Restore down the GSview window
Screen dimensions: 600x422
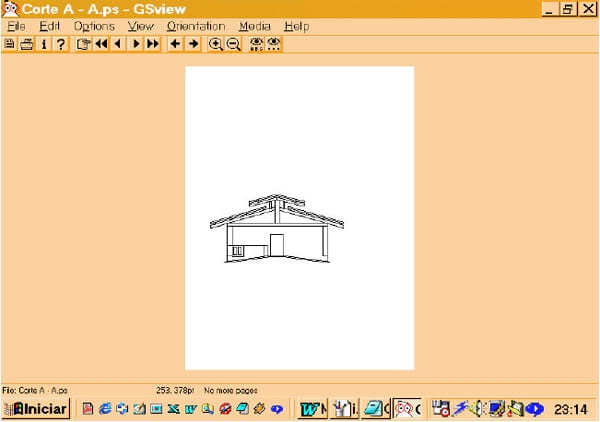pos(567,9)
